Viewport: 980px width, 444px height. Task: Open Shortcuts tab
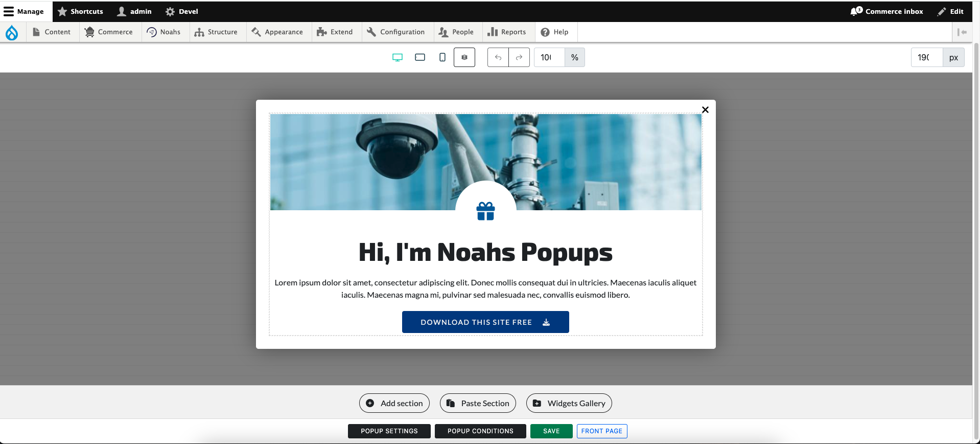[80, 11]
